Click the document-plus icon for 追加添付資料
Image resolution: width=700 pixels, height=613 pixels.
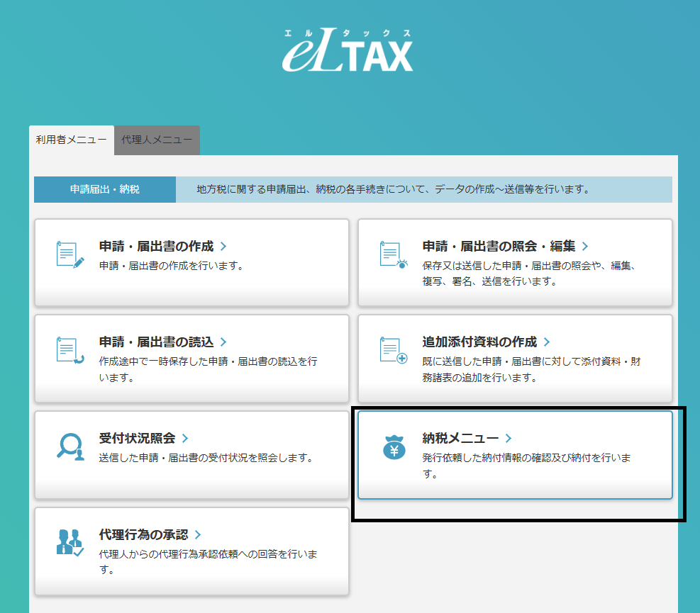pyautogui.click(x=394, y=350)
